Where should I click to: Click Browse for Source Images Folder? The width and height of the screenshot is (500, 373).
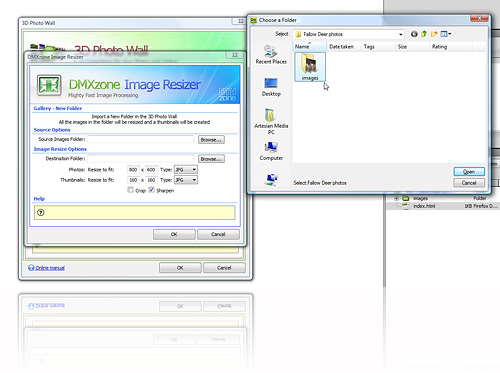click(x=211, y=140)
